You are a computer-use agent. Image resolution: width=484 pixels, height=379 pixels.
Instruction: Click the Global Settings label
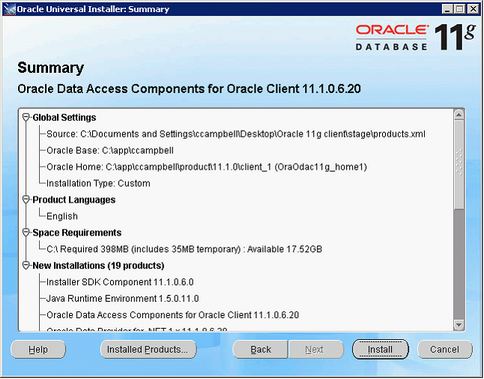pos(64,117)
